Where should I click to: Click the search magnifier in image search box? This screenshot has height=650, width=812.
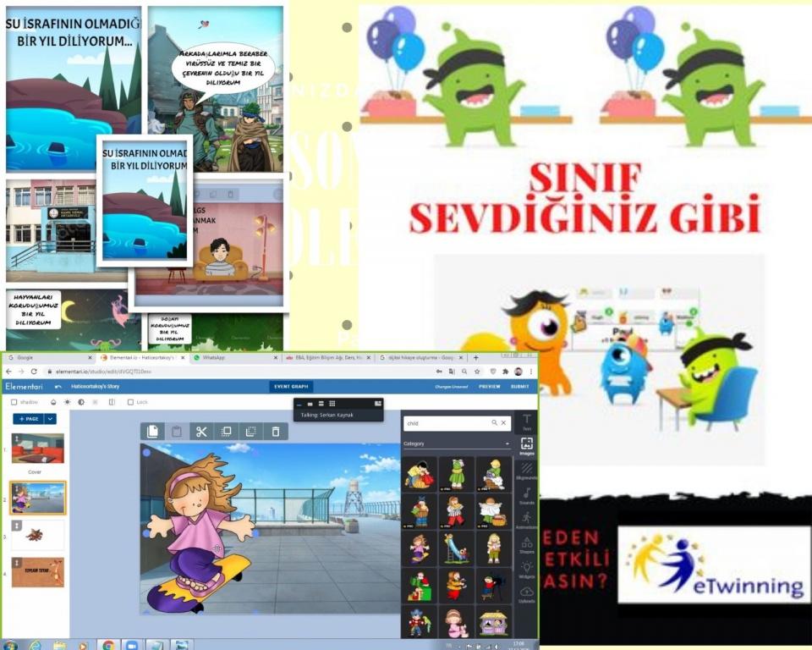point(495,423)
